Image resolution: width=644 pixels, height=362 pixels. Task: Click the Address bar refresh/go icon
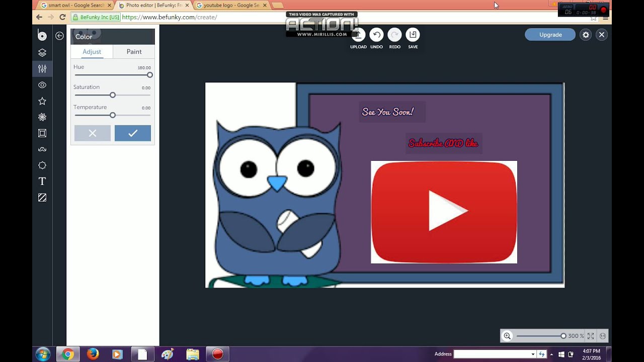pyautogui.click(x=542, y=354)
